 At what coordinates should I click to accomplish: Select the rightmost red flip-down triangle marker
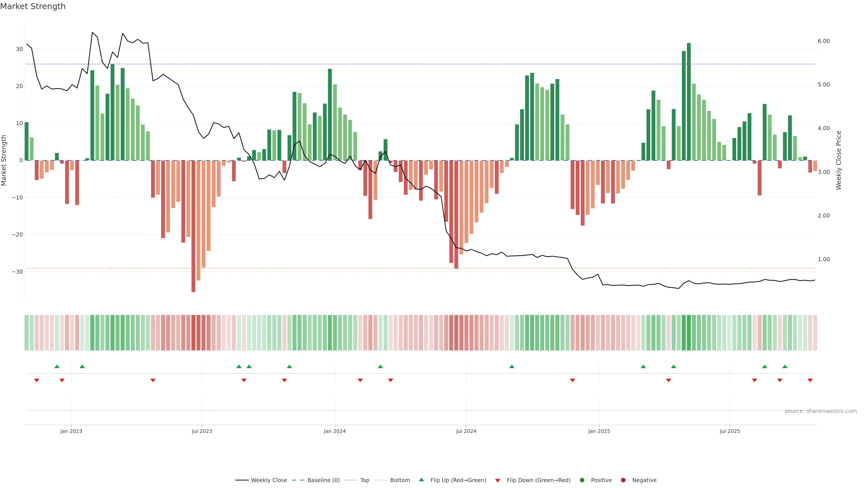(810, 380)
